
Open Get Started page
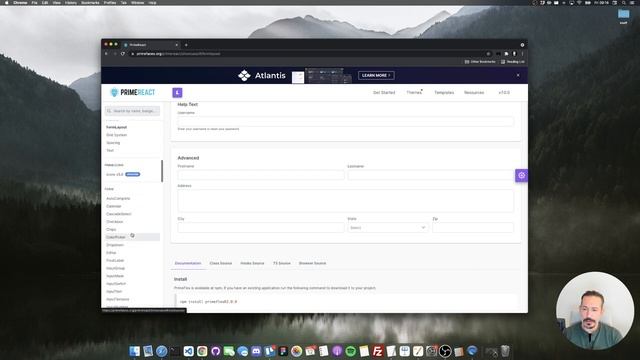(x=384, y=93)
